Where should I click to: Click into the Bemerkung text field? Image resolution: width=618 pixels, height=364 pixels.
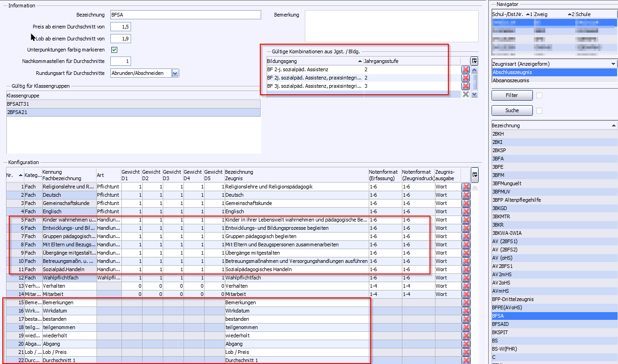pos(391,26)
